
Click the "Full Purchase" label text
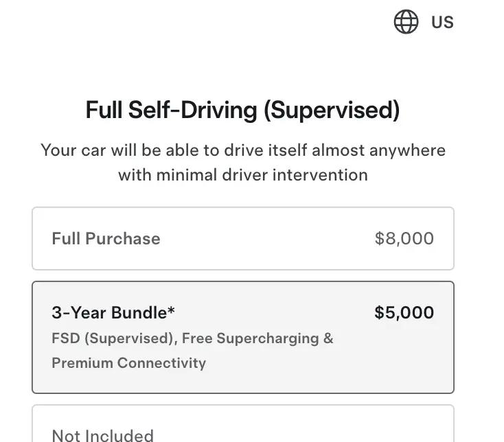(106, 238)
